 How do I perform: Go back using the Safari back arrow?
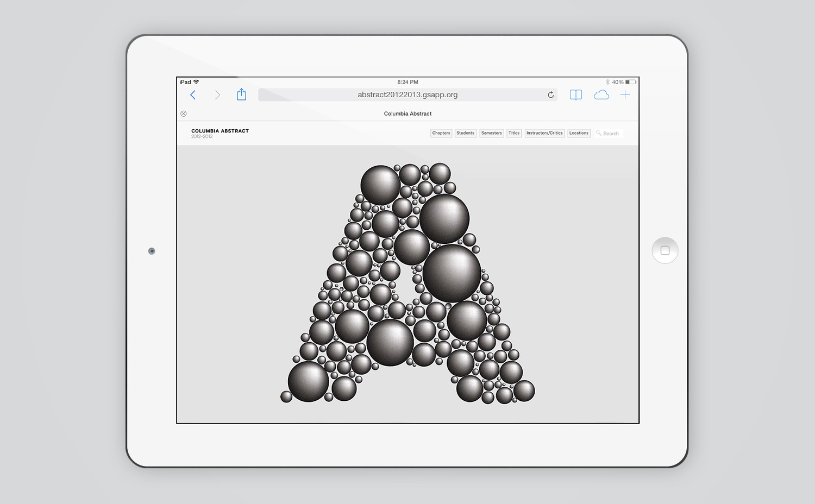pos(193,95)
